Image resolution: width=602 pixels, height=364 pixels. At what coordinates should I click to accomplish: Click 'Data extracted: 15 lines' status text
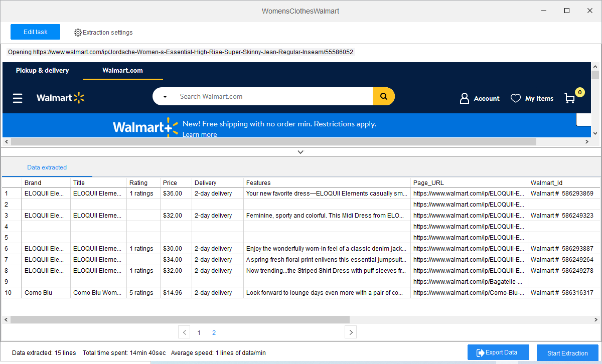click(x=44, y=353)
